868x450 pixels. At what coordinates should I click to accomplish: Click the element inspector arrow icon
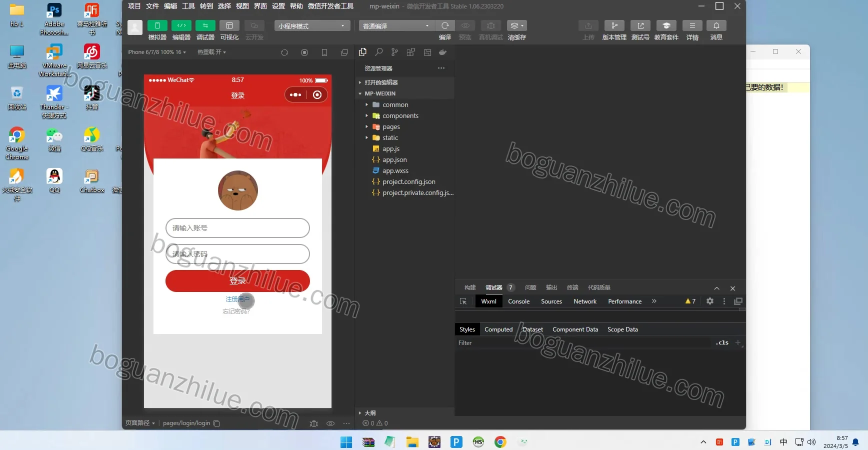pos(463,301)
